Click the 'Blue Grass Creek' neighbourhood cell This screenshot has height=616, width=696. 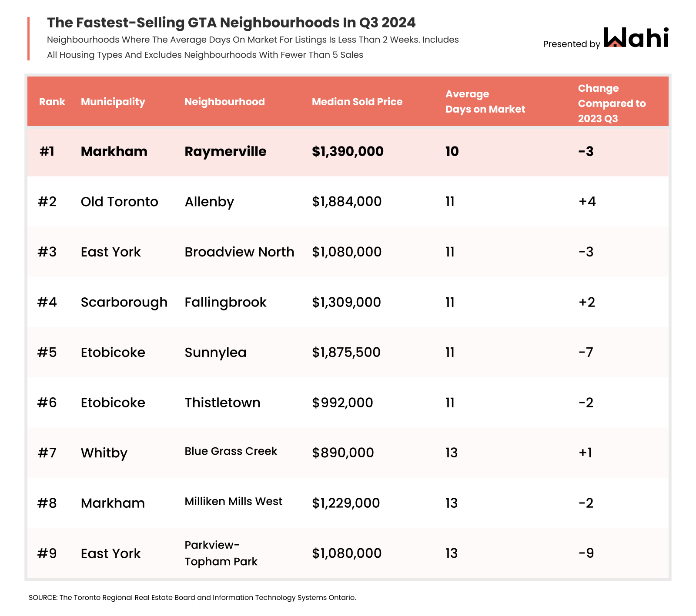231,451
